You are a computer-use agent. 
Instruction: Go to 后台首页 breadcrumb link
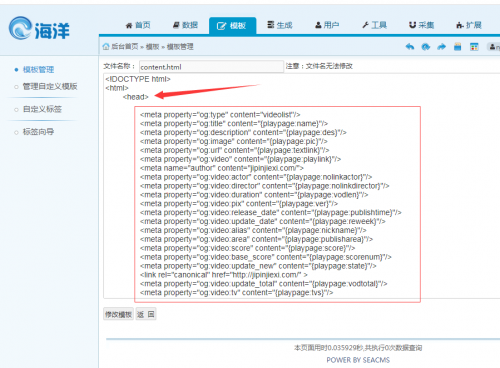(x=125, y=47)
